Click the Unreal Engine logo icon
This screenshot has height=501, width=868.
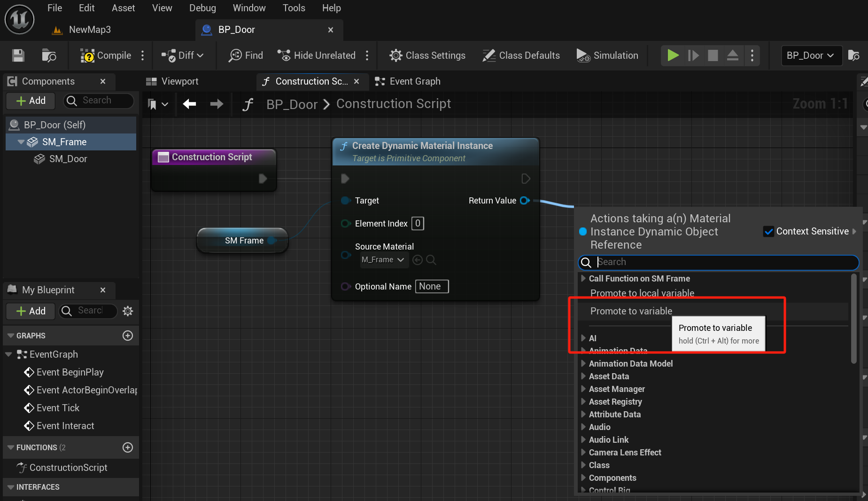19,19
